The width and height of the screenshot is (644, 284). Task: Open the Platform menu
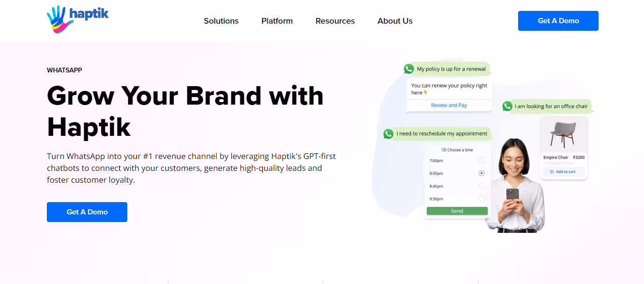[277, 21]
